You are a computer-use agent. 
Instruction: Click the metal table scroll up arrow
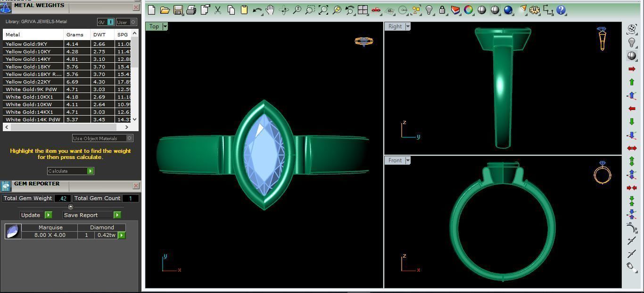click(135, 33)
